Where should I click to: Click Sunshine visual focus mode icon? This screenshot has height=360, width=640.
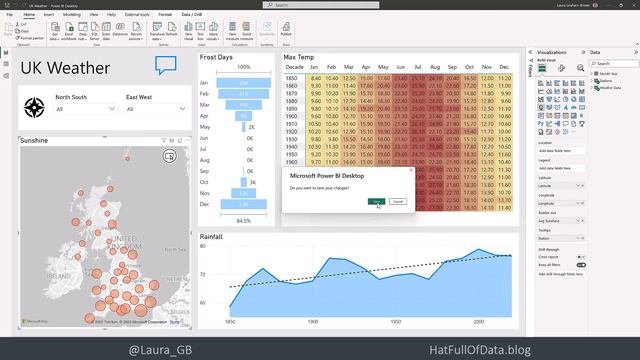pyautogui.click(x=180, y=140)
